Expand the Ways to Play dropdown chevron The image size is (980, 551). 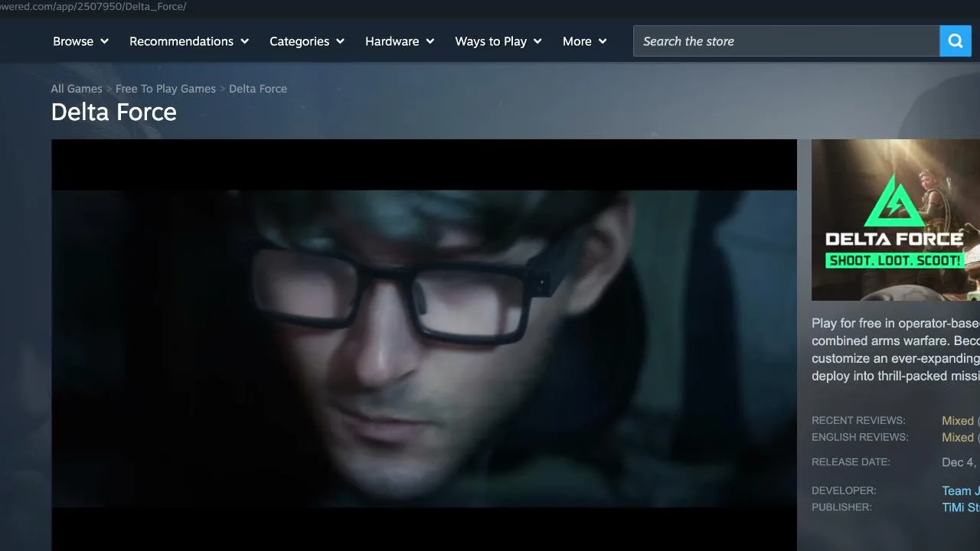point(537,41)
